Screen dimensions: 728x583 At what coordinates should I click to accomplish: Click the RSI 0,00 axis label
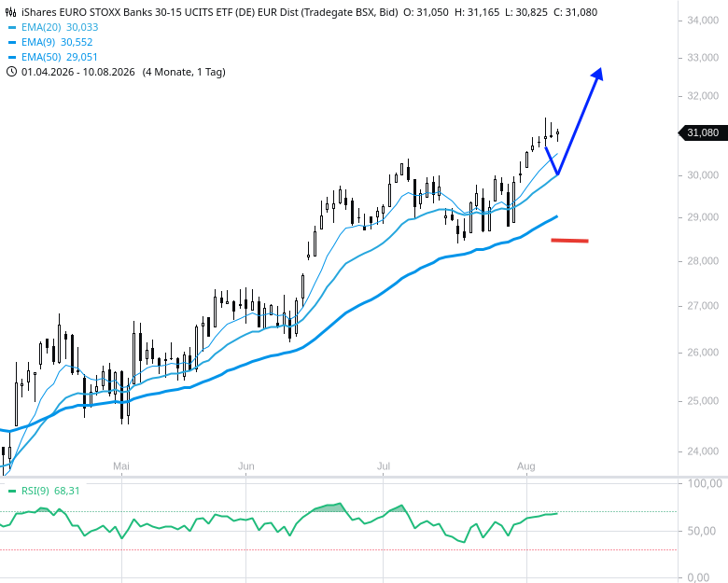698,577
